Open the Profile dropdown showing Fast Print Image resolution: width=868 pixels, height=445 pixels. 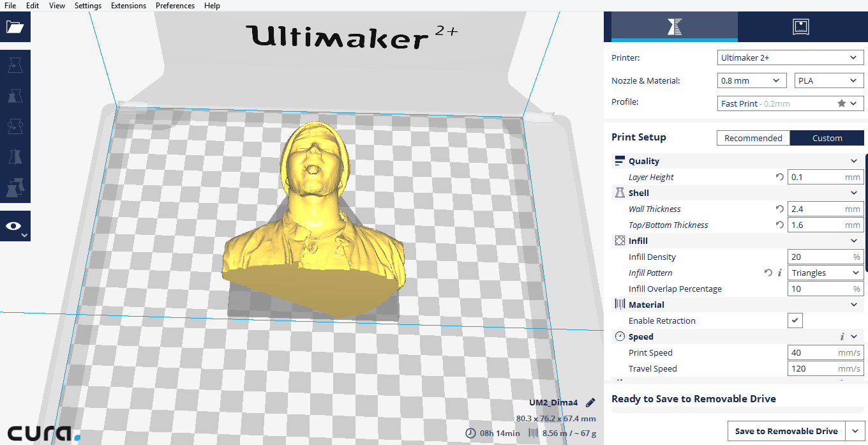point(790,103)
